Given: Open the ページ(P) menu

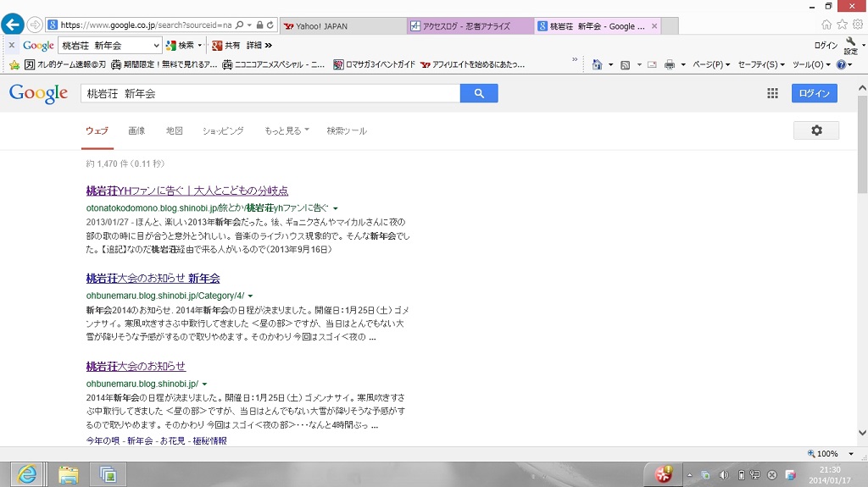Looking at the screenshot, I should point(711,64).
